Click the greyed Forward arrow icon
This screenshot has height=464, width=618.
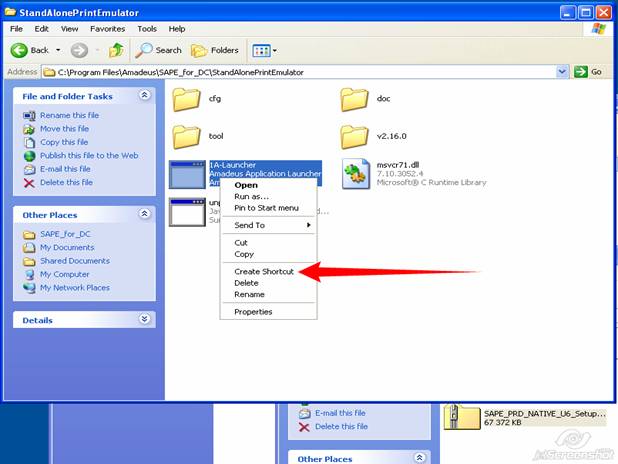point(79,50)
